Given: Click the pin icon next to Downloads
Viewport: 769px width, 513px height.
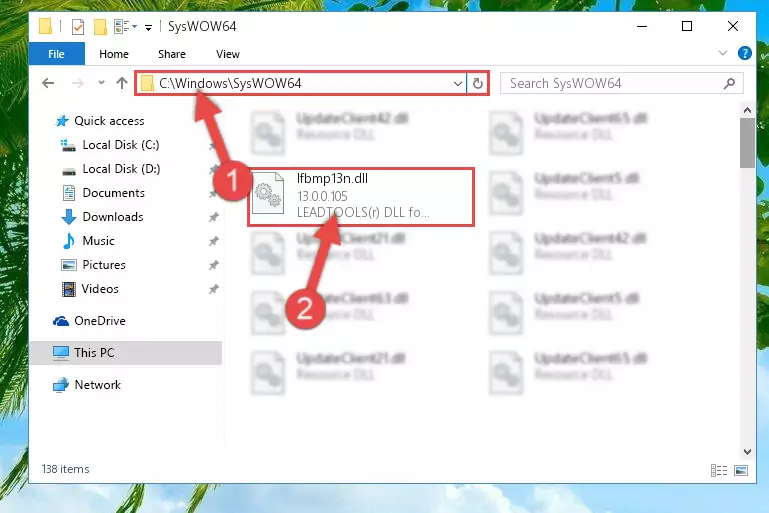Looking at the screenshot, I should point(213,217).
